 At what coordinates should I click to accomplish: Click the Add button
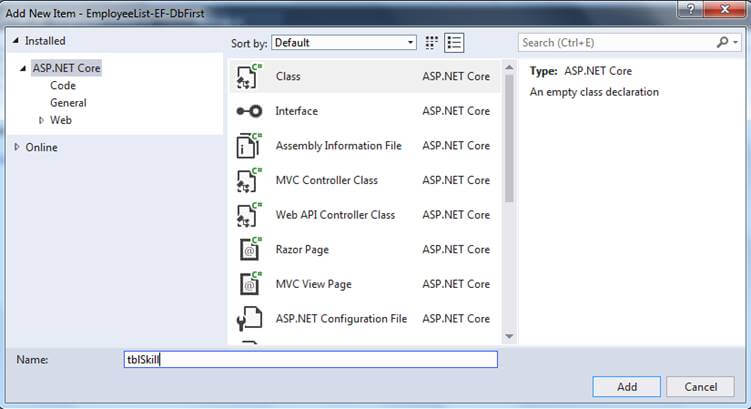pos(626,386)
